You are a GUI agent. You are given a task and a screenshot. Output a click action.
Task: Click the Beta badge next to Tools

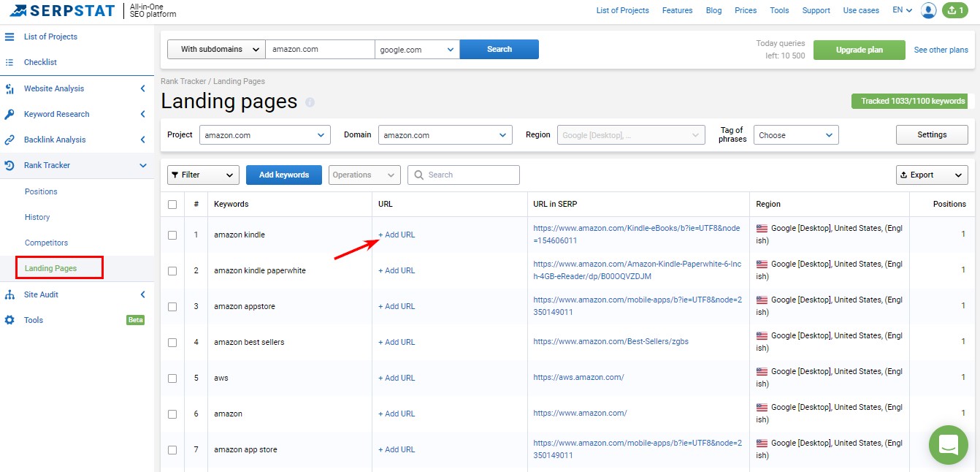(x=135, y=320)
